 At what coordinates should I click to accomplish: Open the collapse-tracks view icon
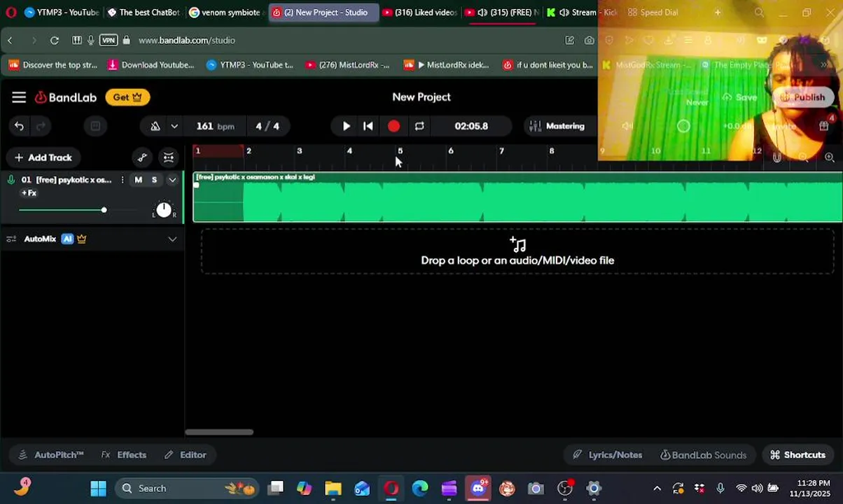[x=169, y=157]
